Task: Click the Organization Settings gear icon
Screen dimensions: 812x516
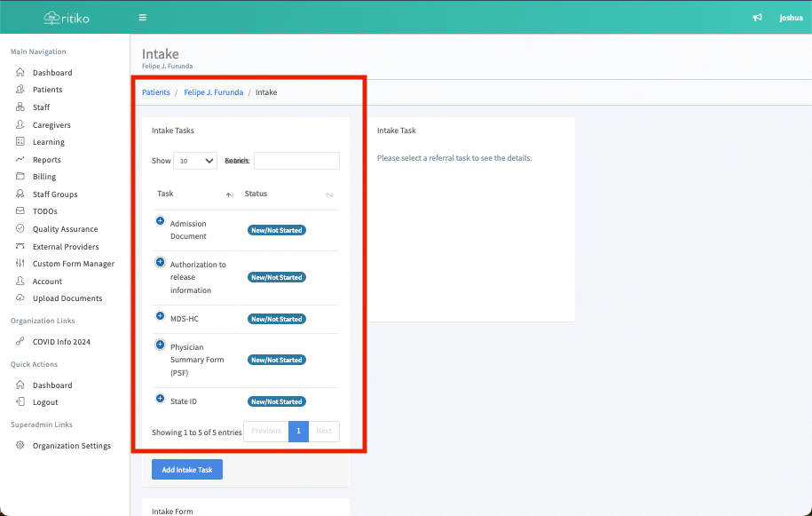Action: [20, 446]
